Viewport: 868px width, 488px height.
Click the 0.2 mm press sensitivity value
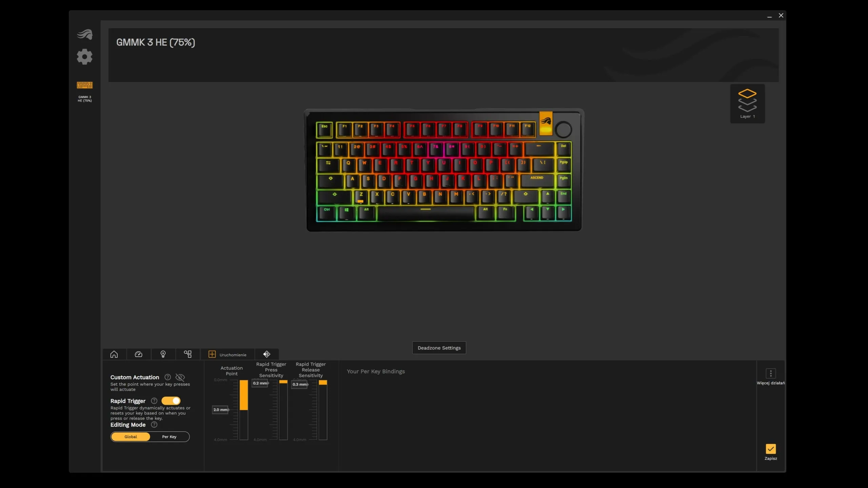pyautogui.click(x=260, y=383)
